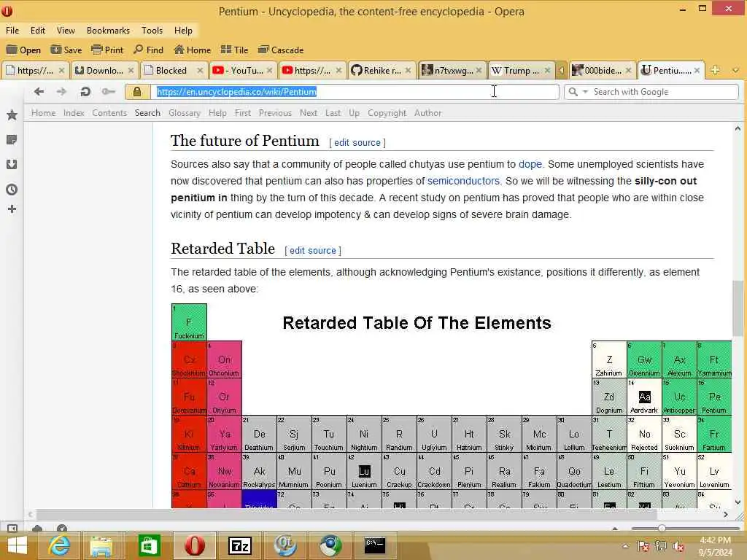
Task: Adjust the zoom slider in the status bar
Action: coord(662,528)
